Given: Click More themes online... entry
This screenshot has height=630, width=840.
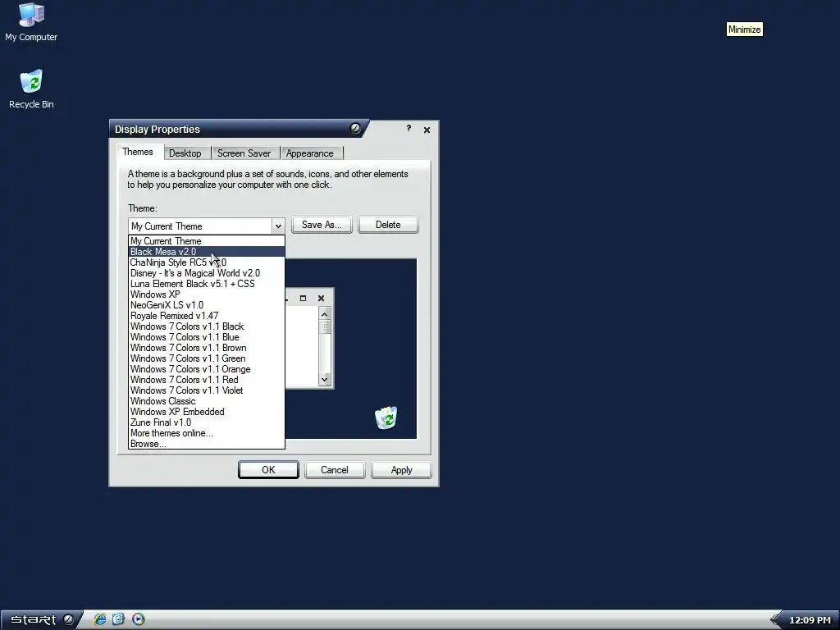Looking at the screenshot, I should [206, 433].
